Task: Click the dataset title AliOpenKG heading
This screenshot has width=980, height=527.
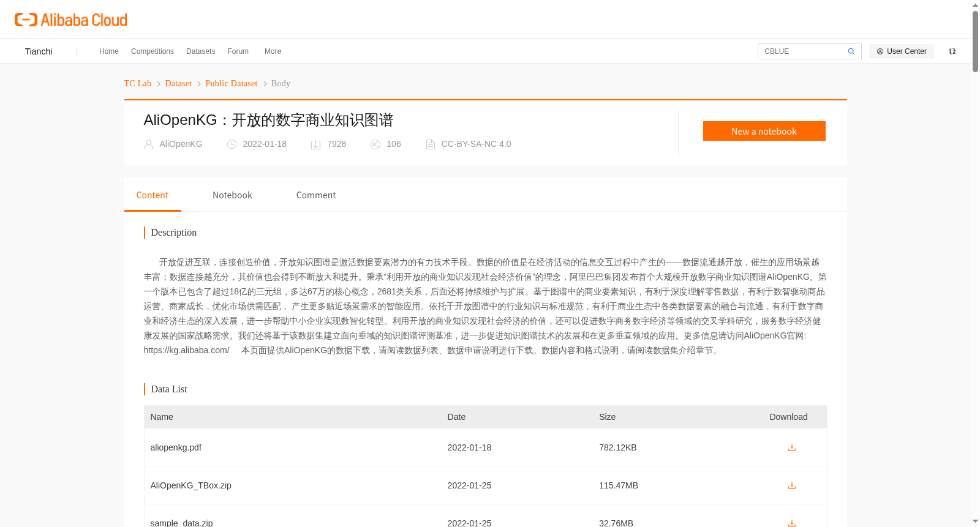Action: pyautogui.click(x=268, y=120)
